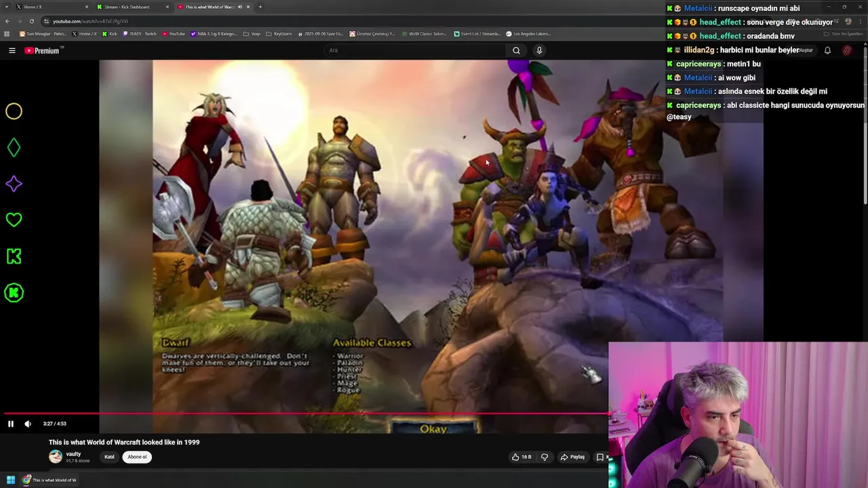
Task: Close the Home / X tab
Action: (87, 7)
